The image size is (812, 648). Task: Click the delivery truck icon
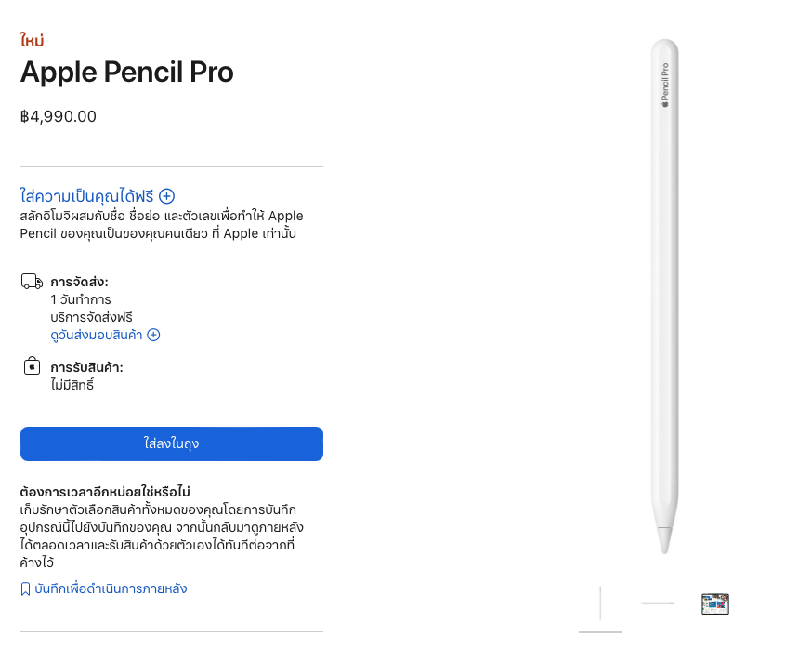click(32, 281)
